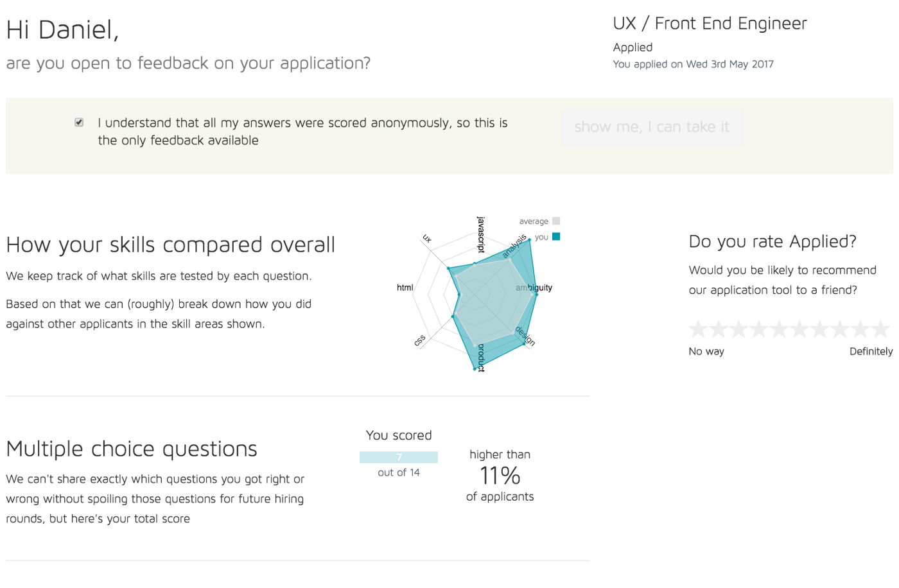Image resolution: width=899 pixels, height=588 pixels.
Task: Click the 'javascript' axis label on the chart
Action: (x=481, y=234)
